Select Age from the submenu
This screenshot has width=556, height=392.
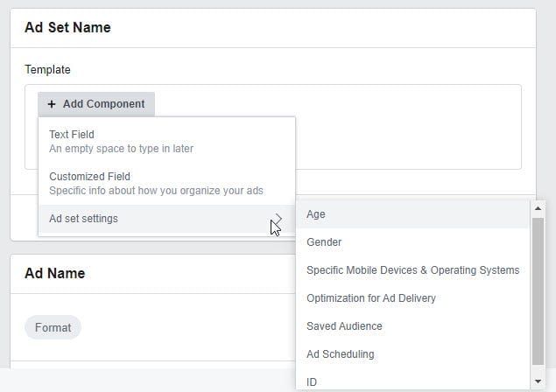[316, 214]
